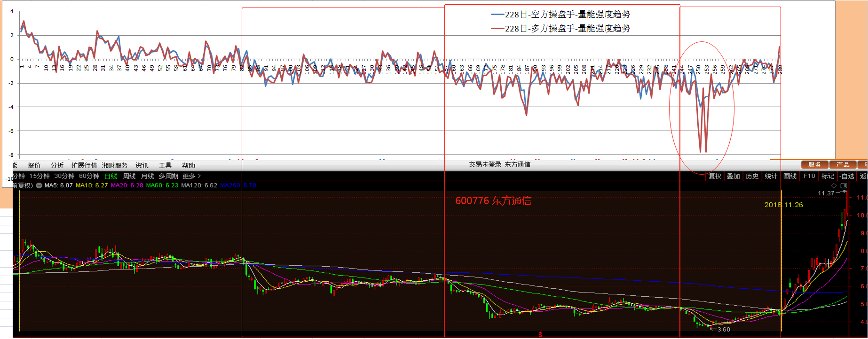Click the magenta MA20: 6.28 label
The height and width of the screenshot is (339, 868).
point(127,185)
